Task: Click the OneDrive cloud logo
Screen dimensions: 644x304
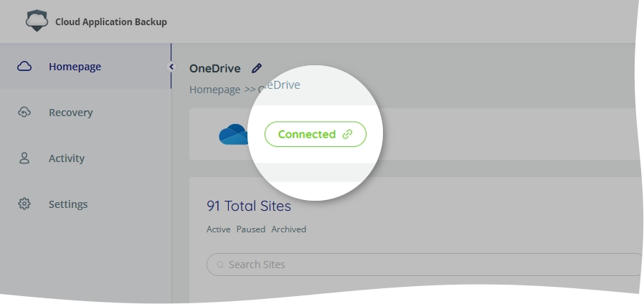Action: [233, 134]
